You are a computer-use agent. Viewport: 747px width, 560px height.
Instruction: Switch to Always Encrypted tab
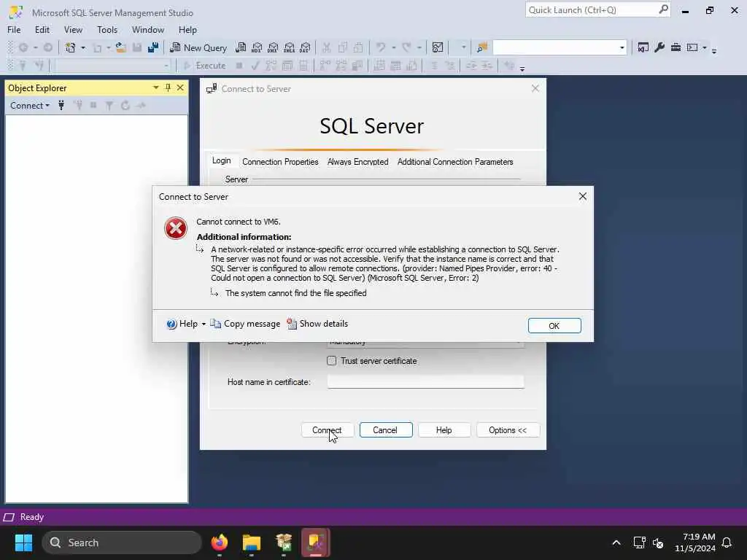pyautogui.click(x=357, y=162)
